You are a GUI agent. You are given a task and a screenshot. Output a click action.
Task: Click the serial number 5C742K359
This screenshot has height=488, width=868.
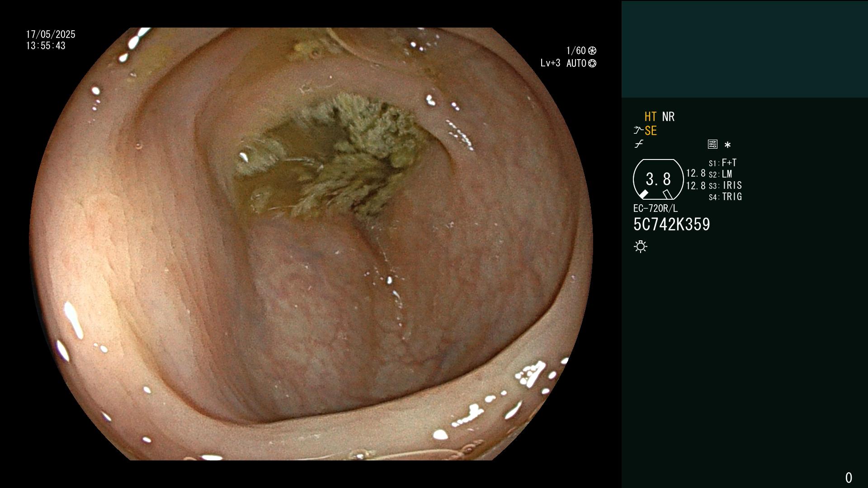672,225
